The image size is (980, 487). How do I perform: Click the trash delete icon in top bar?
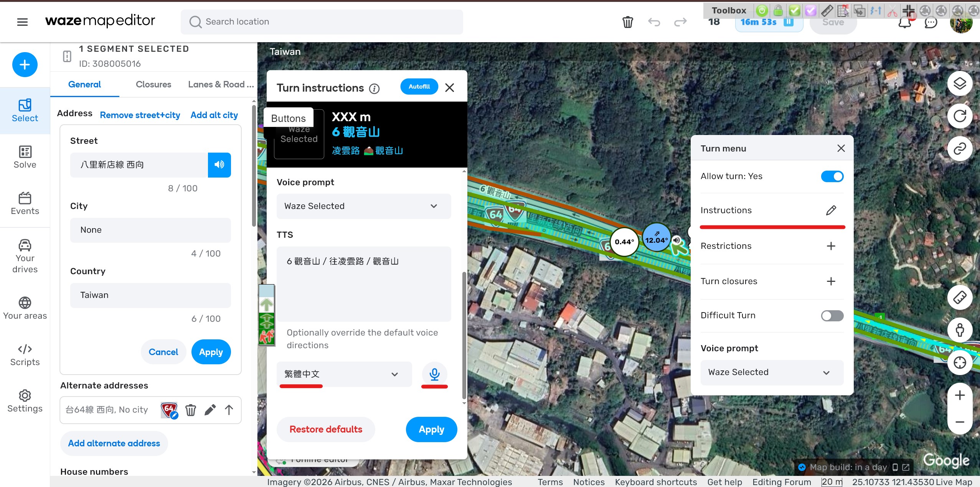(x=627, y=22)
